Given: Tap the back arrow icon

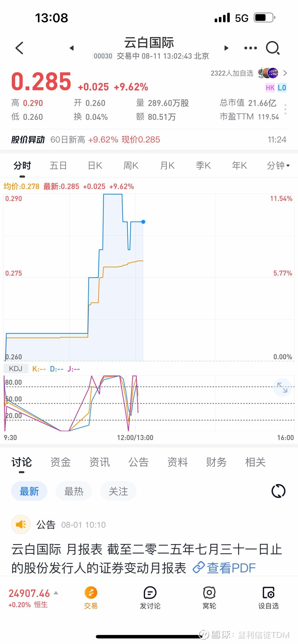Looking at the screenshot, I should click(x=19, y=48).
